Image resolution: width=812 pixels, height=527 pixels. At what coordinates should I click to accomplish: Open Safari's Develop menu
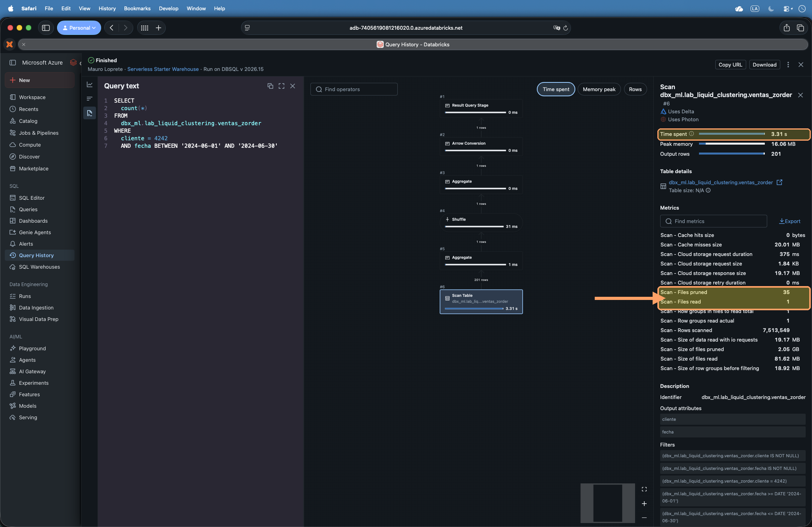click(169, 8)
